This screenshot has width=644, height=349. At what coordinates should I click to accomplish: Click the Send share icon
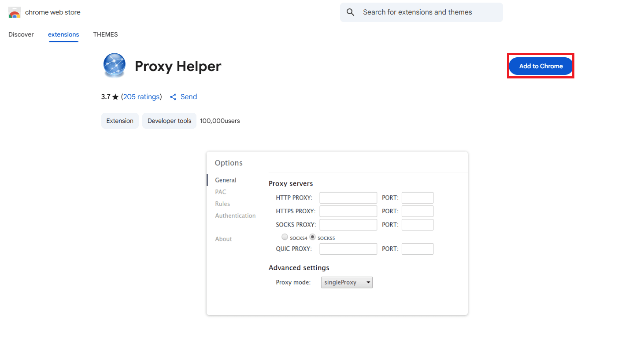tap(173, 97)
